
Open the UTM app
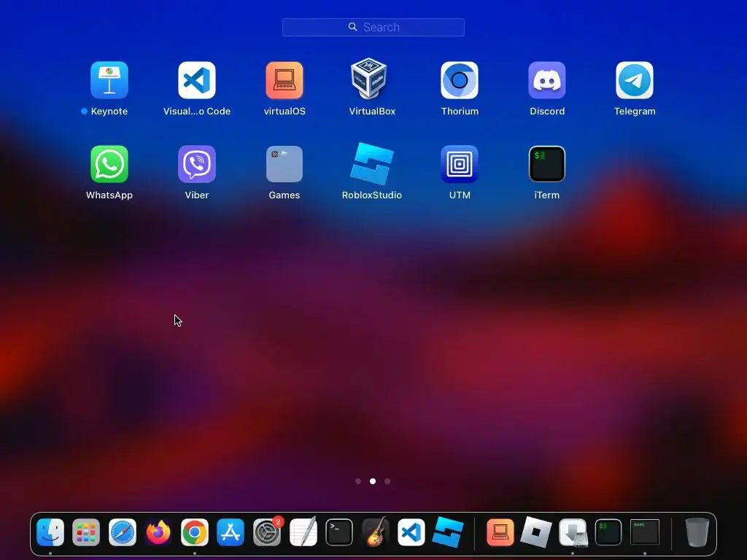[460, 164]
